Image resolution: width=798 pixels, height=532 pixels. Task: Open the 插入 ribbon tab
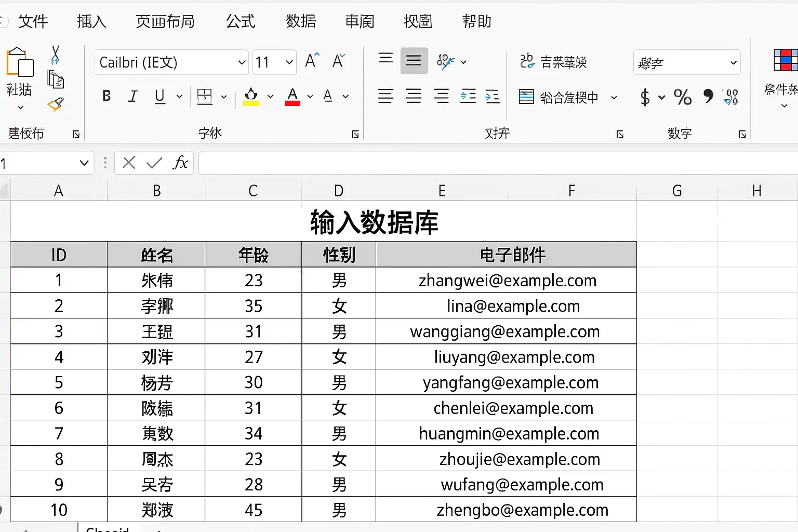(91, 21)
